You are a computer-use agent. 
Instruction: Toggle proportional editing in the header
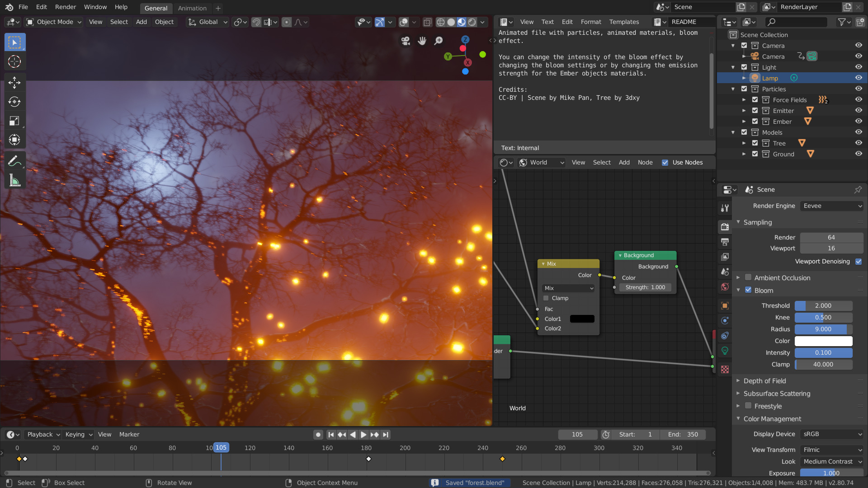point(287,22)
